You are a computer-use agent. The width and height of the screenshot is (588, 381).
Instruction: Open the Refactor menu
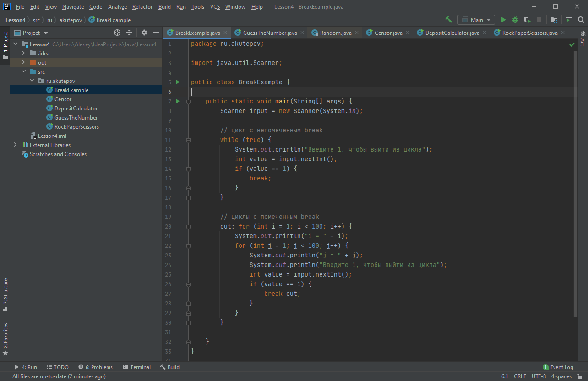pyautogui.click(x=142, y=6)
